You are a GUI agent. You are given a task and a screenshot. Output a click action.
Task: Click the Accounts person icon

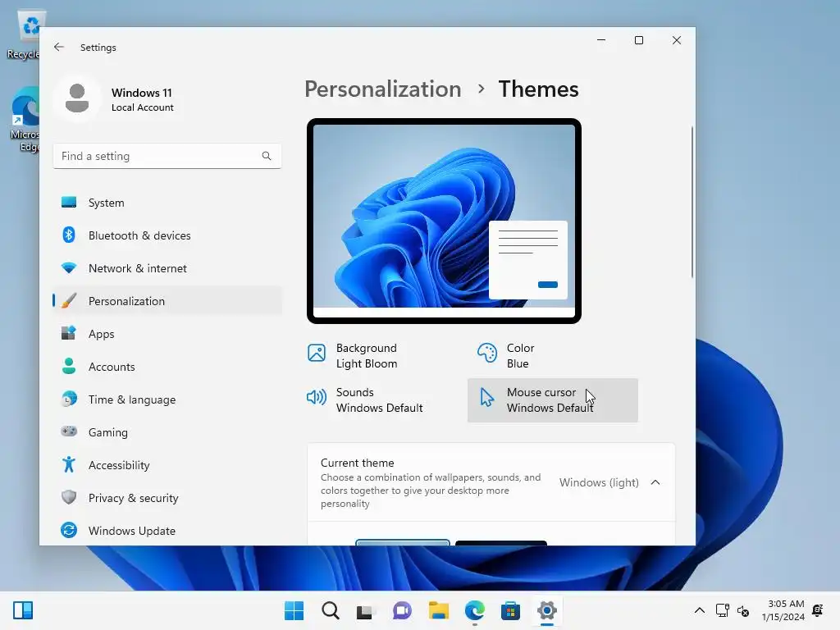69,367
